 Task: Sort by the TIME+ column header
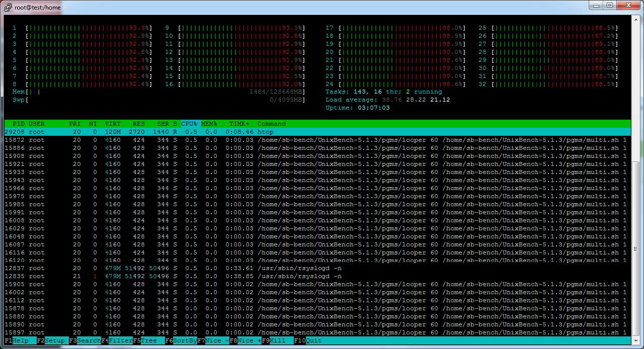239,124
